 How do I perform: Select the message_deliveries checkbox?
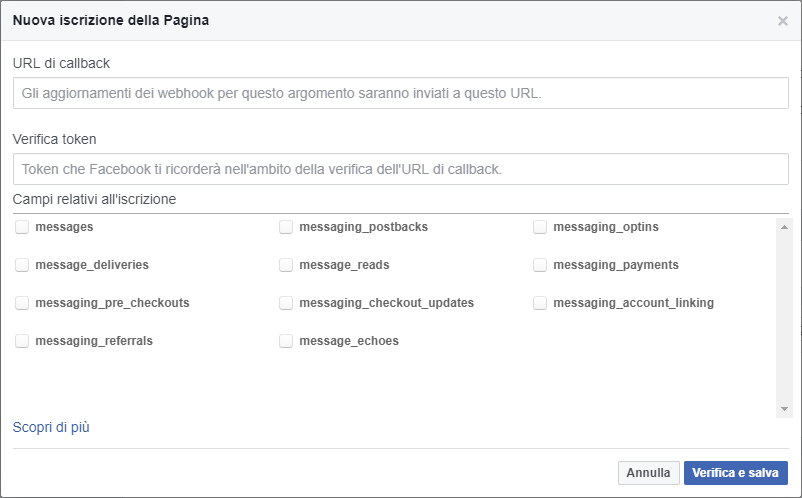(x=22, y=265)
